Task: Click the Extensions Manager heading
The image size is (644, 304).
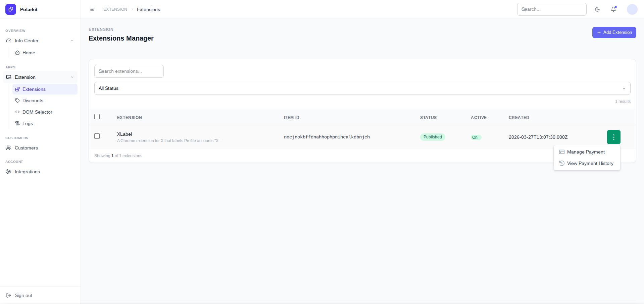Action: point(121,38)
